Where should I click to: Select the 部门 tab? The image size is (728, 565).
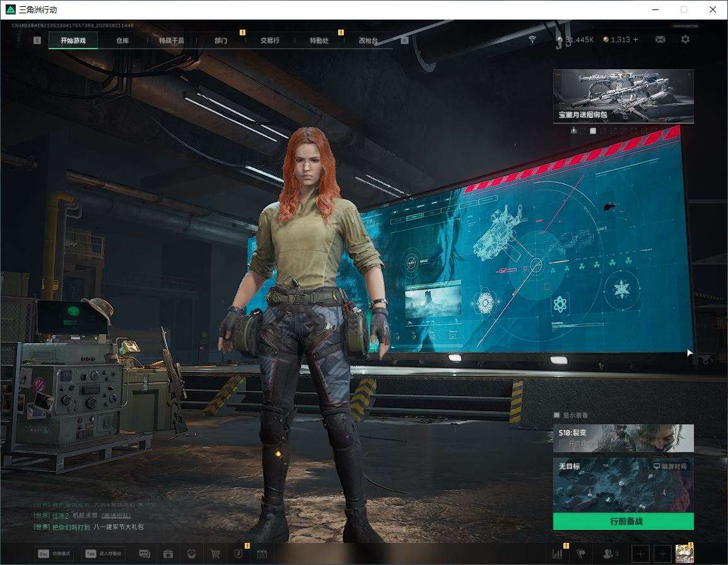[x=221, y=40]
